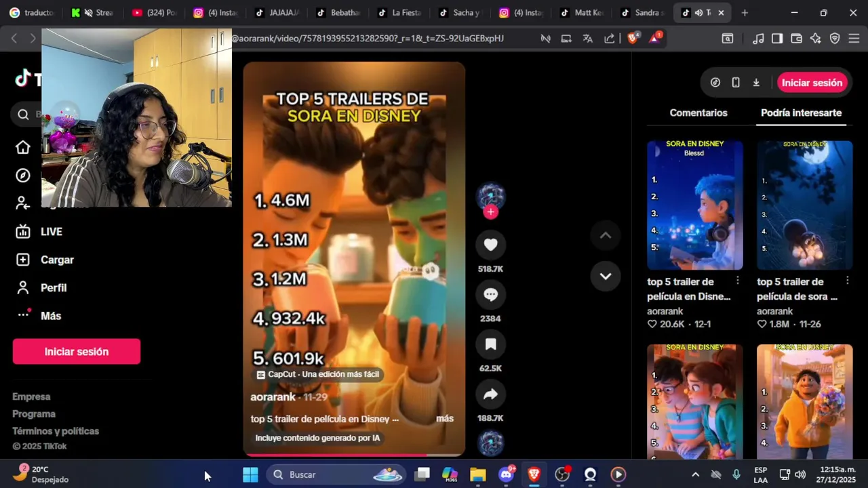The height and width of the screenshot is (488, 868).
Task: Follow aorarank with the red plus badge
Action: click(x=491, y=212)
